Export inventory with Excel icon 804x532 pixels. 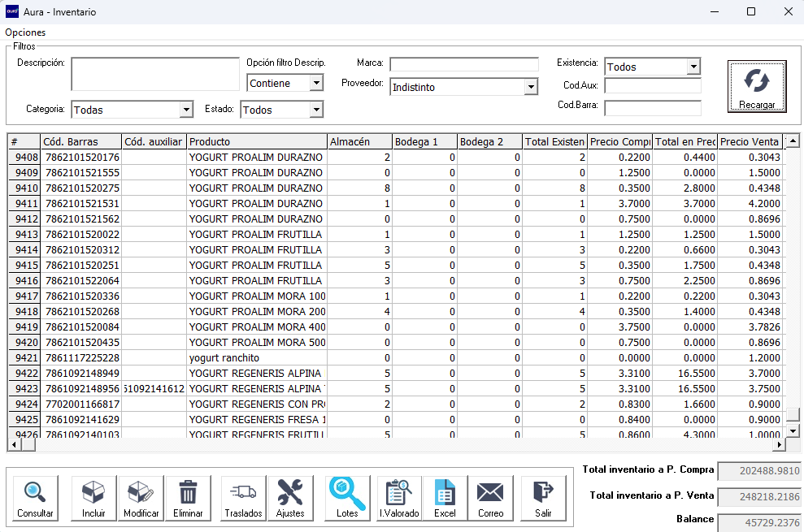tap(445, 498)
